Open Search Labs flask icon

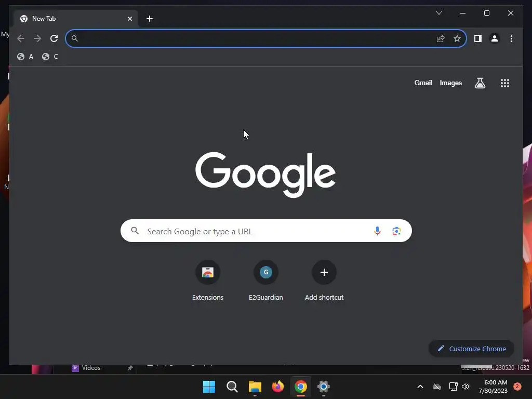[x=480, y=83]
